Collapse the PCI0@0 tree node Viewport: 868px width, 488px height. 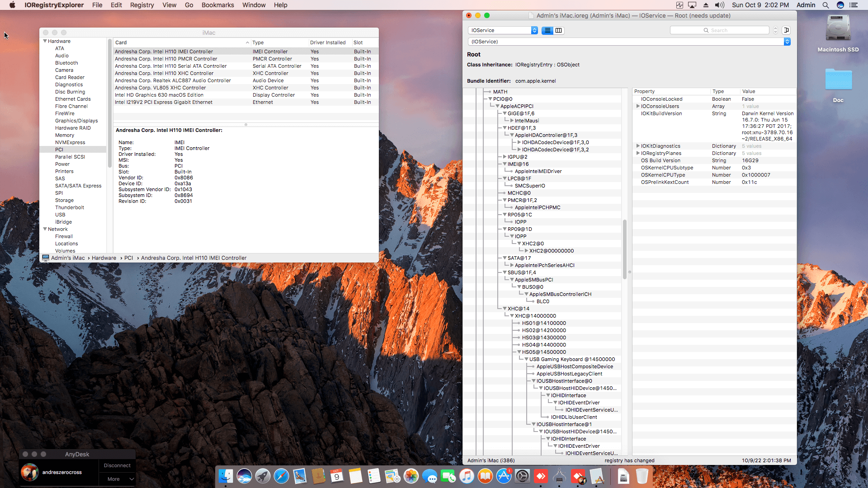point(490,99)
